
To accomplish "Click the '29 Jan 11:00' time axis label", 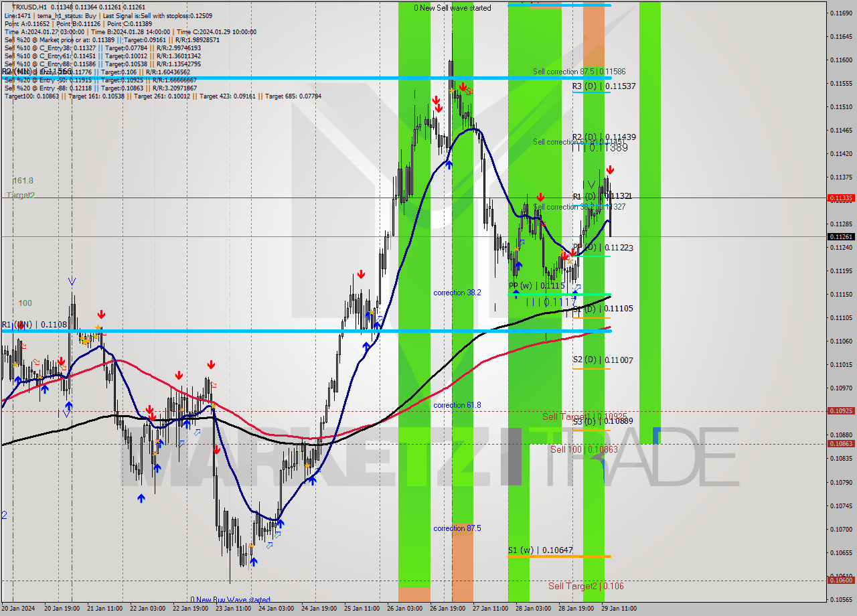I will pyautogui.click(x=619, y=609).
